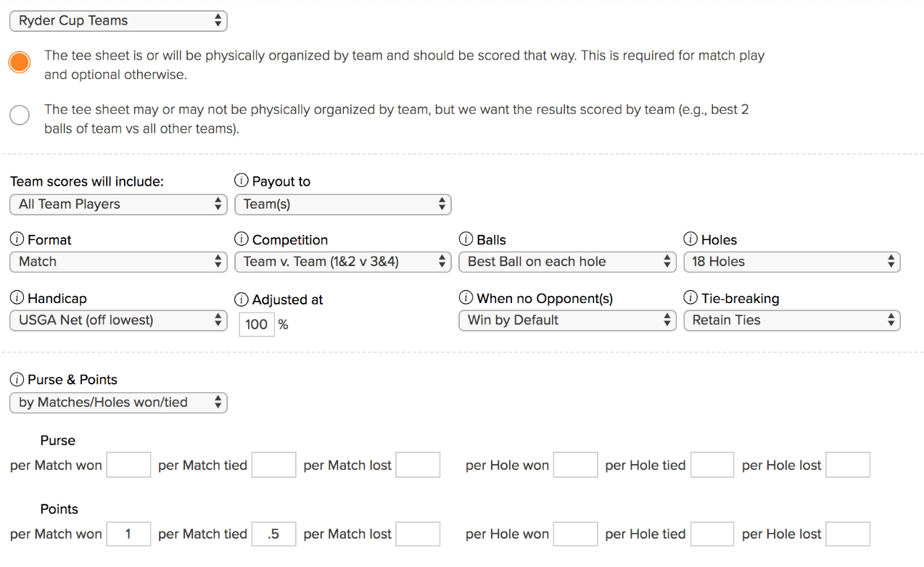
Task: Click the Adjusted at percentage field
Action: tap(256, 324)
